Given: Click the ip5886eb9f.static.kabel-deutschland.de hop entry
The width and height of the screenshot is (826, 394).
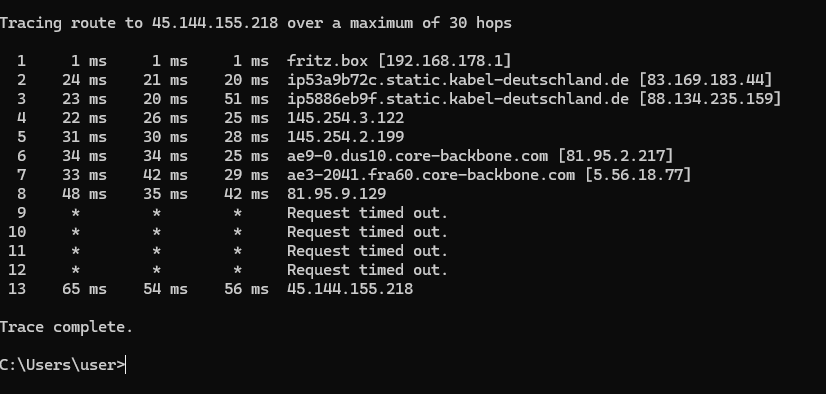Looking at the screenshot, I should pos(458,99).
